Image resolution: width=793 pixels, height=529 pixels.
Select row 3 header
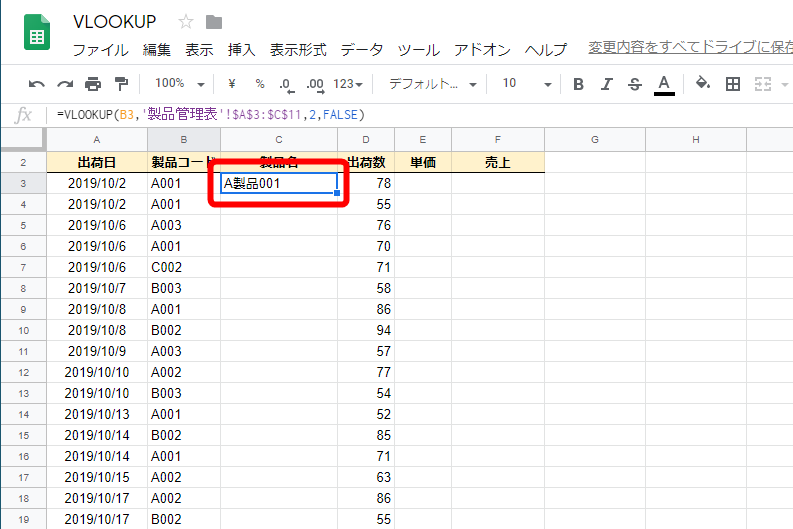coord(23,183)
